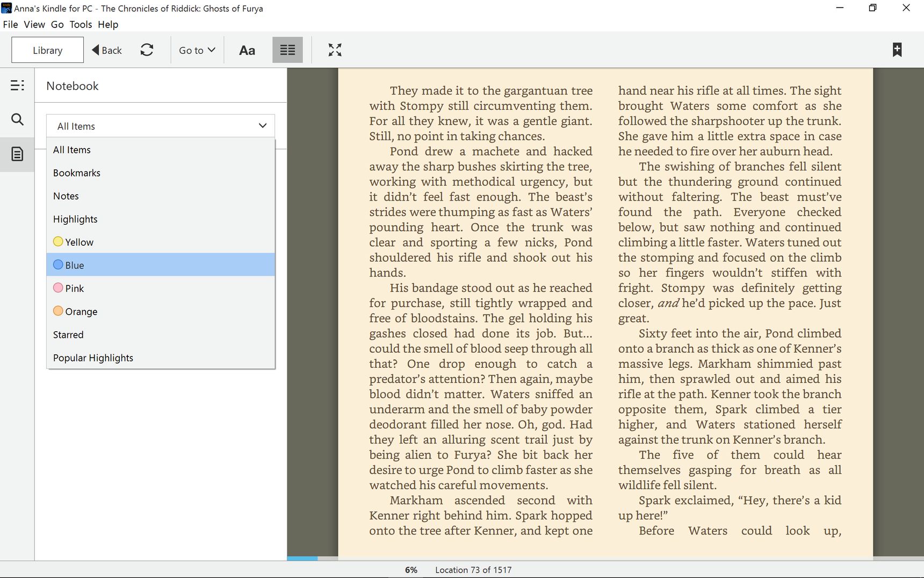Filter notebook by Notes
924x578 pixels.
click(161, 196)
